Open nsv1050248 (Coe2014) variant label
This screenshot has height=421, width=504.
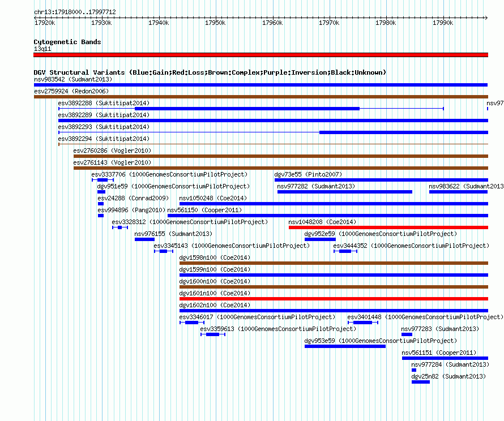213,198
